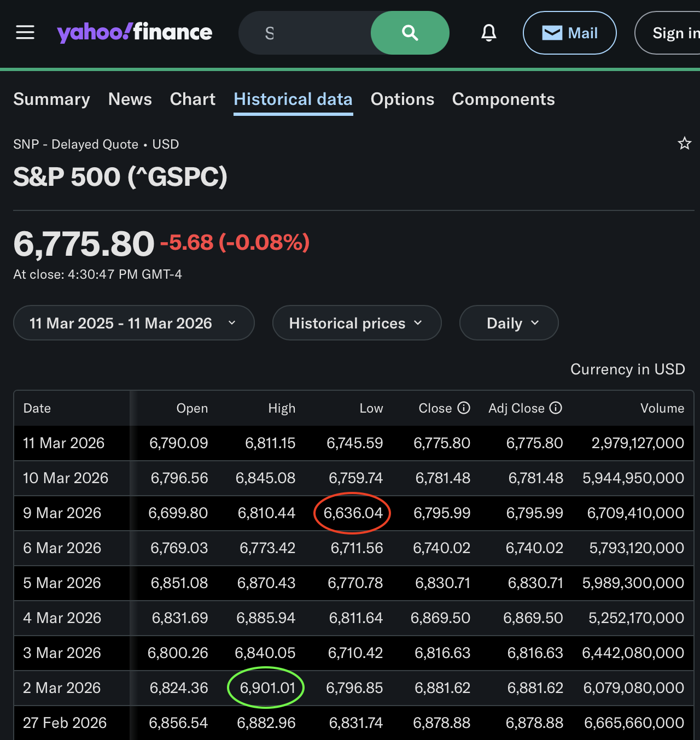This screenshot has width=700, height=740.
Task: Expand the date range dropdown
Action: (x=133, y=323)
